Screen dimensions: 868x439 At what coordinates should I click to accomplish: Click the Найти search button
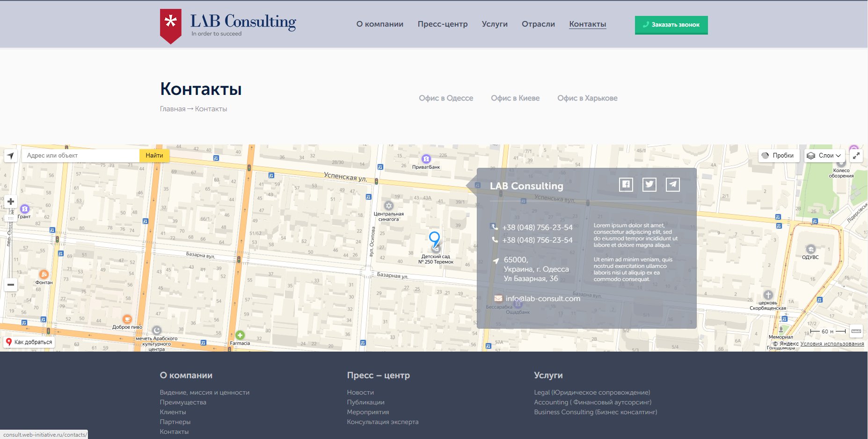(x=154, y=156)
